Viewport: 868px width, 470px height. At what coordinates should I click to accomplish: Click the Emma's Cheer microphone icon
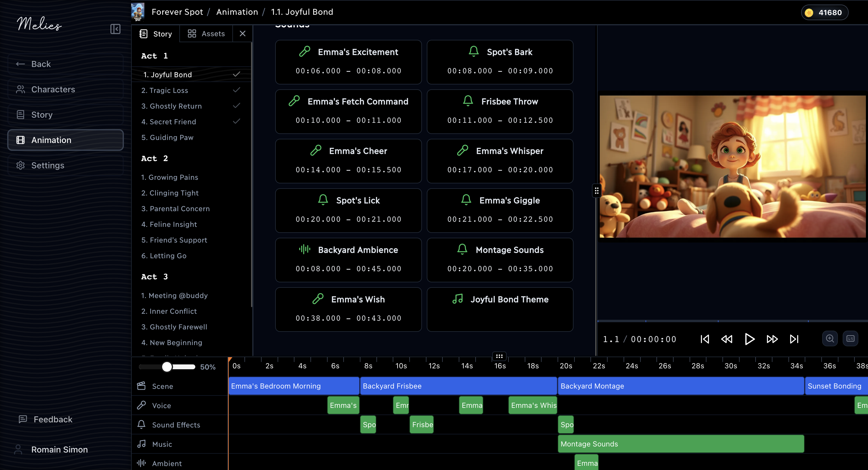[x=316, y=150]
